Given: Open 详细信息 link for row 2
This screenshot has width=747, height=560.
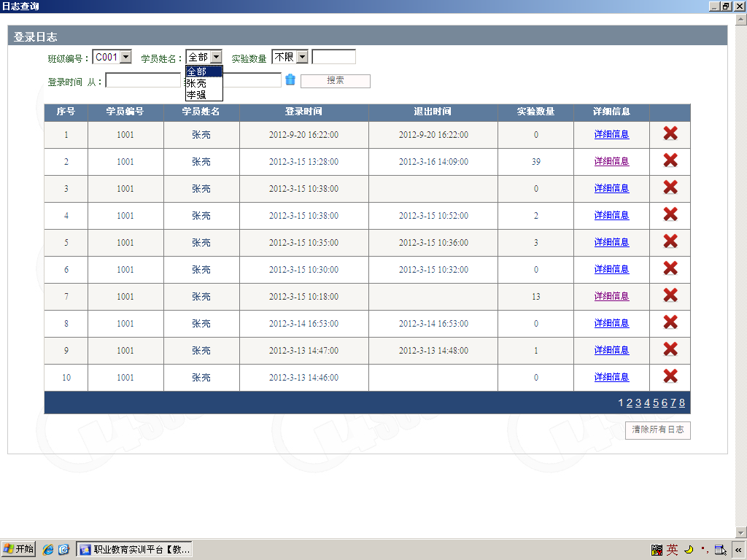Looking at the screenshot, I should pos(612,161).
